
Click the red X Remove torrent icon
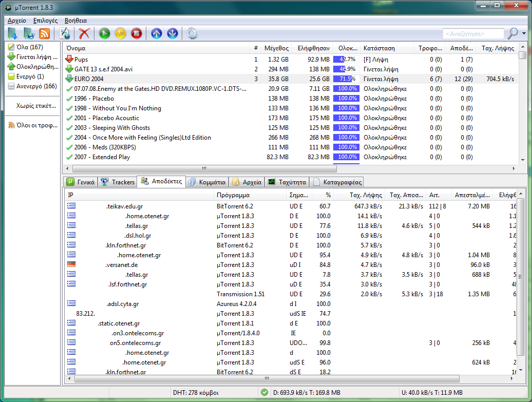pos(84,33)
